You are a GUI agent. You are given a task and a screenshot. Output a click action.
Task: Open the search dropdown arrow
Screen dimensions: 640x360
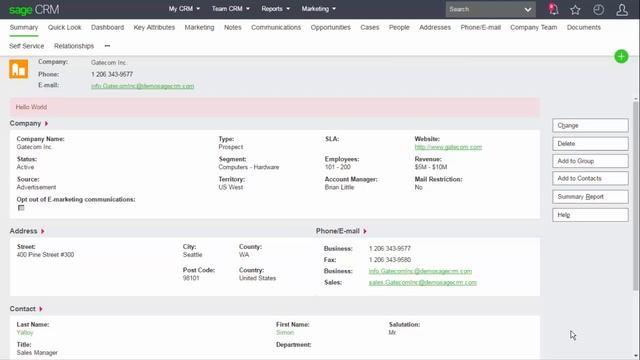[527, 9]
